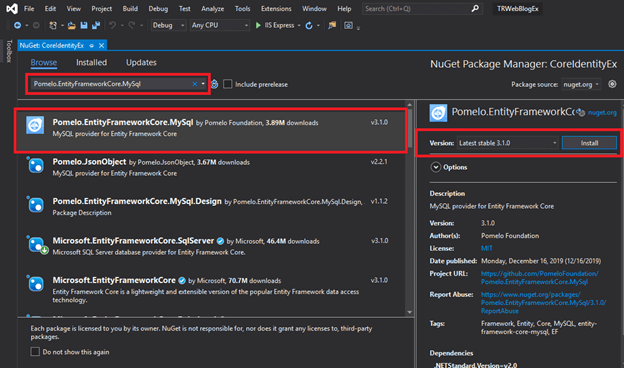624x368 pixels.
Task: Open the Extensions menu
Action: (276, 9)
